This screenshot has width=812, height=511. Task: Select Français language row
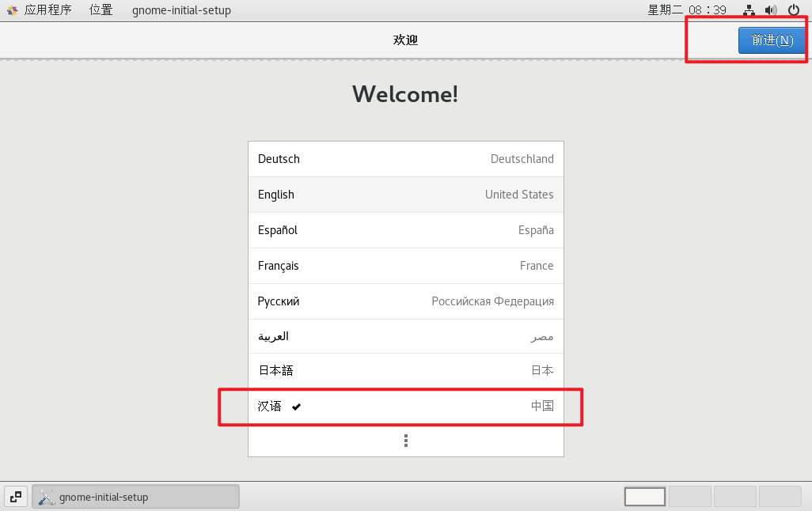(405, 266)
